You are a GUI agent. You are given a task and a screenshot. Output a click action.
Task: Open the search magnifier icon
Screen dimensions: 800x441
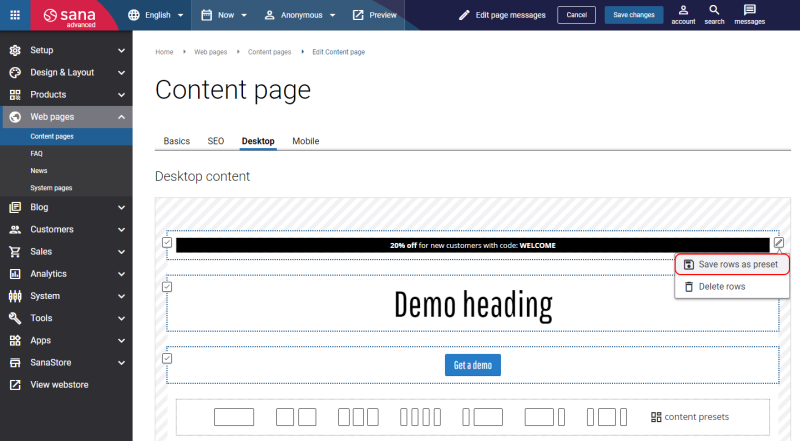714,10
